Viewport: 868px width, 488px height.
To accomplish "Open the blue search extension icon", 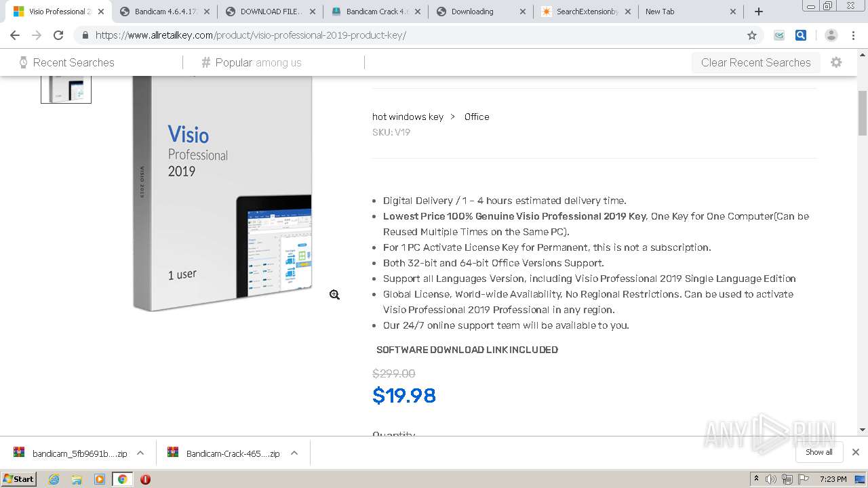I will (x=801, y=35).
